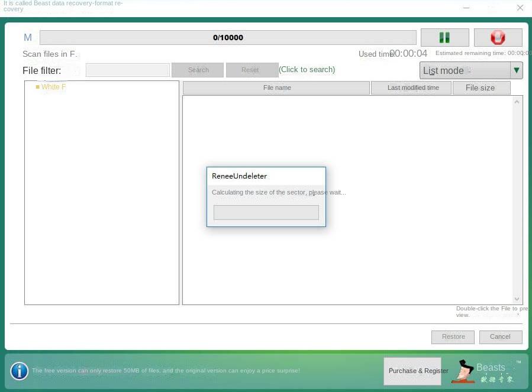Image resolution: width=532 pixels, height=392 pixels.
Task: Cancel the recovery operation
Action: (500, 336)
